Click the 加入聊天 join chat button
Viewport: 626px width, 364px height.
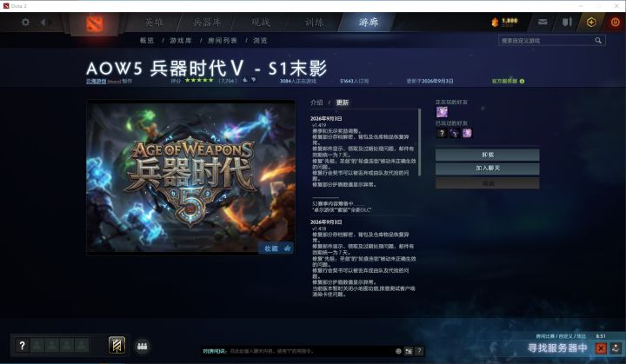(x=488, y=169)
